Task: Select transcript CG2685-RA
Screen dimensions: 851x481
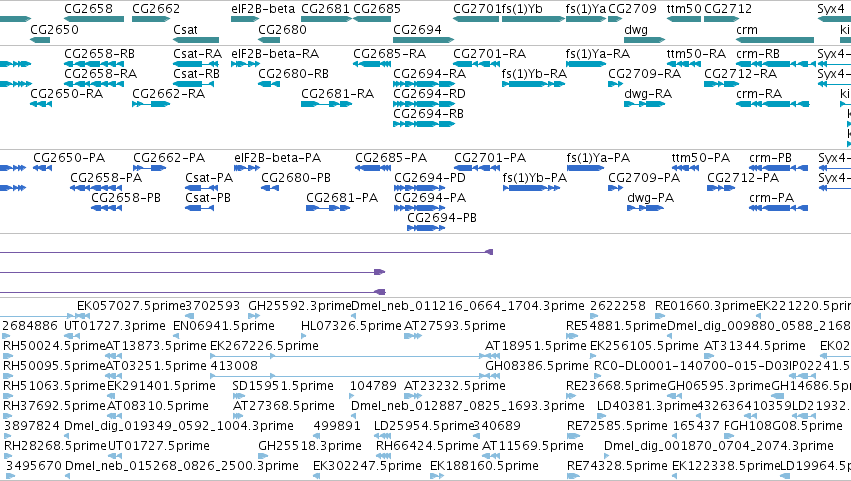Action: (372, 64)
